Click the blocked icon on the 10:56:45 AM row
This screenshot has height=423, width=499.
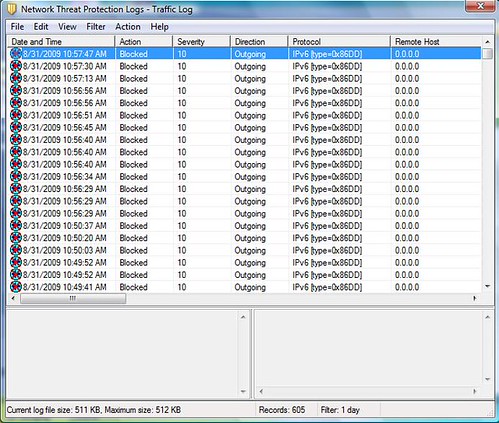(16, 127)
